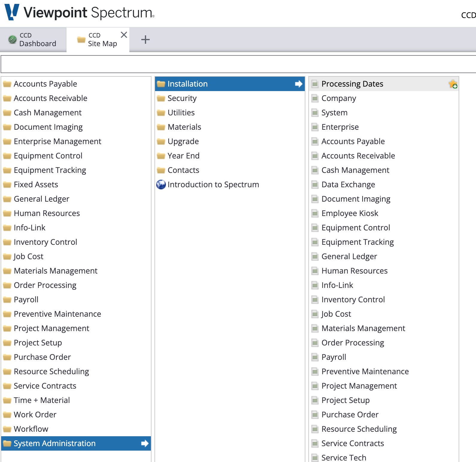This screenshot has width=476, height=462.
Task: Click the Introduction to Spectrum globe icon
Action: click(x=161, y=185)
